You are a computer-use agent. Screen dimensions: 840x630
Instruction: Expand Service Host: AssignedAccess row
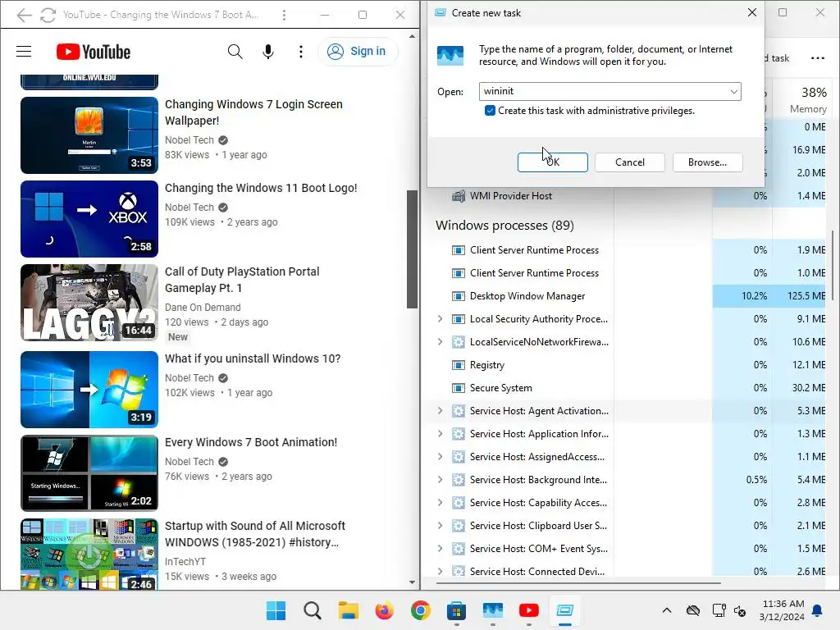click(440, 457)
